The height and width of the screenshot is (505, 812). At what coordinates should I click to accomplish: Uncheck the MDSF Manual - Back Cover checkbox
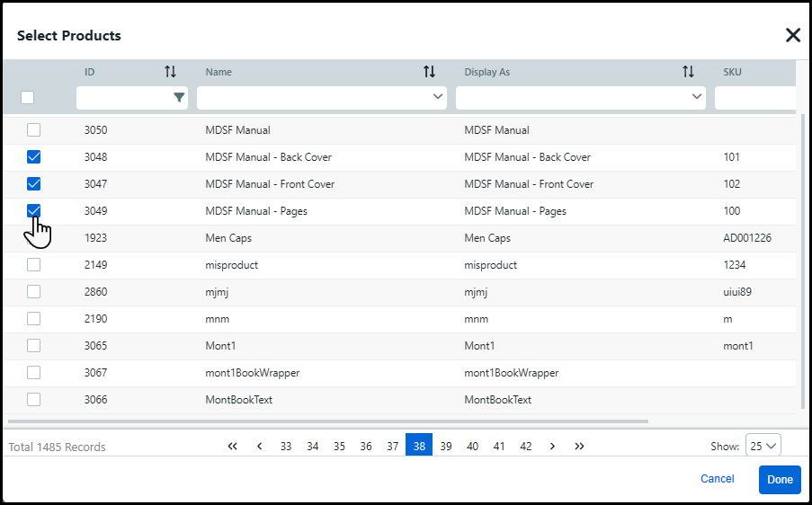(x=34, y=157)
